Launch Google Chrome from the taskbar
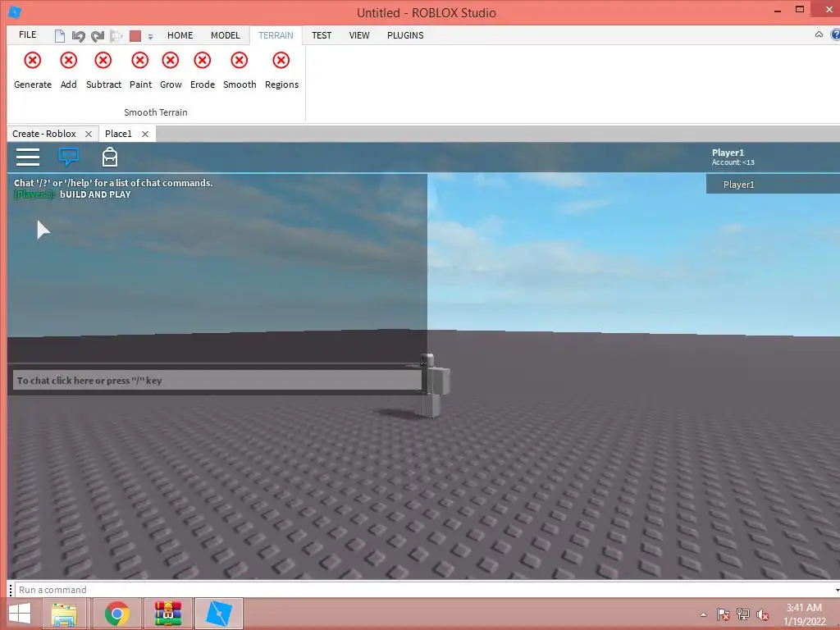The height and width of the screenshot is (630, 840). [x=116, y=614]
